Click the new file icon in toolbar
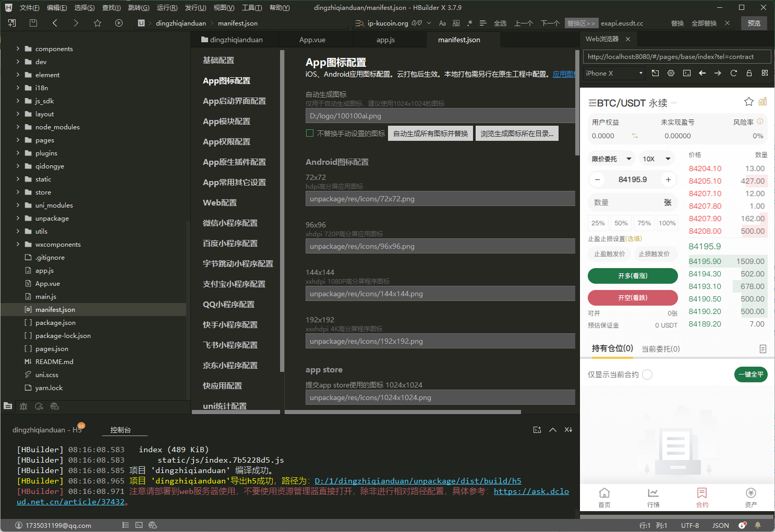This screenshot has height=532, width=775. click(x=12, y=23)
